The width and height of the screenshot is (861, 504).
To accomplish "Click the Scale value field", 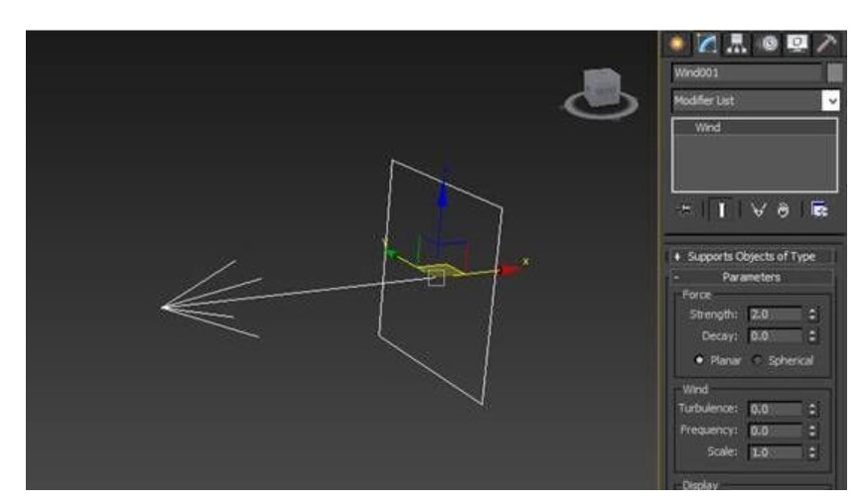I will tap(776, 451).
